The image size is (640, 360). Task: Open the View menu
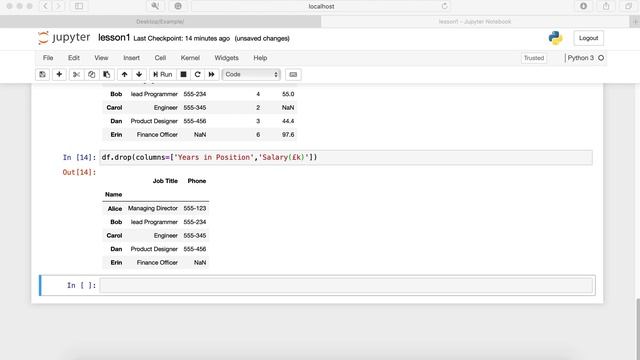pyautogui.click(x=101, y=58)
